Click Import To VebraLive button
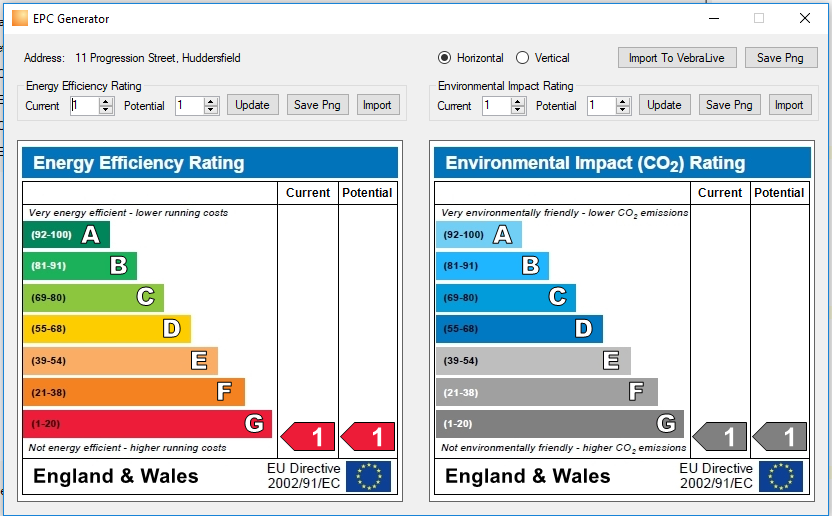Screen dimensions: 832x516 coord(677,57)
